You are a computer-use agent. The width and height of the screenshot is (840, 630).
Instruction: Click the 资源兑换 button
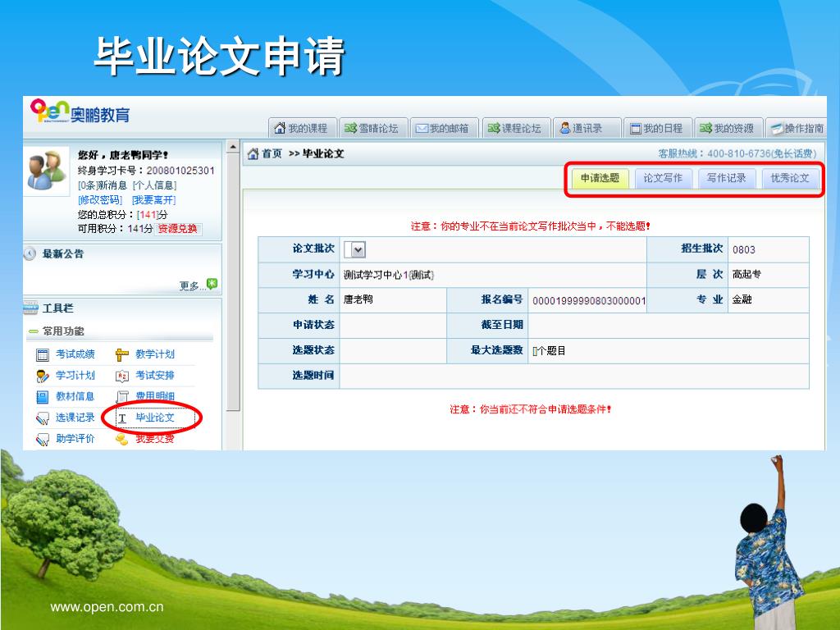point(178,229)
